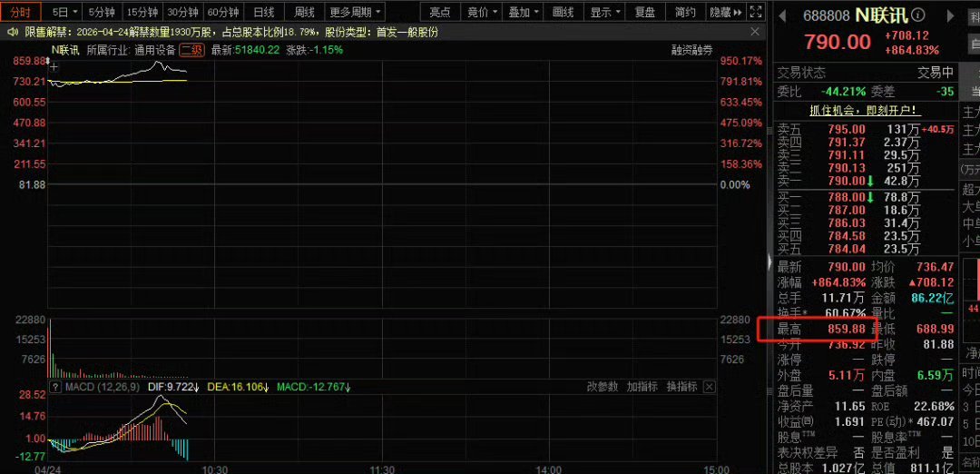This screenshot has height=474, width=980.
Task: Click the 简约 simple view button
Action: pos(686,12)
